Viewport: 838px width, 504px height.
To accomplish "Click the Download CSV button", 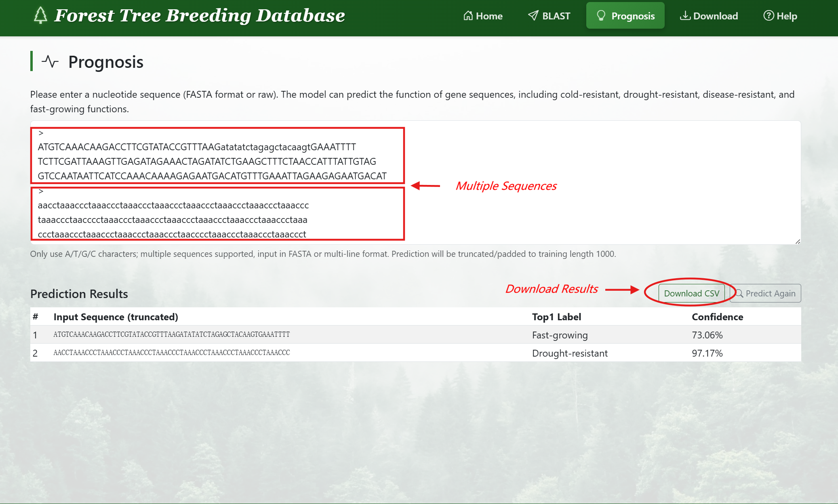I will pyautogui.click(x=691, y=294).
